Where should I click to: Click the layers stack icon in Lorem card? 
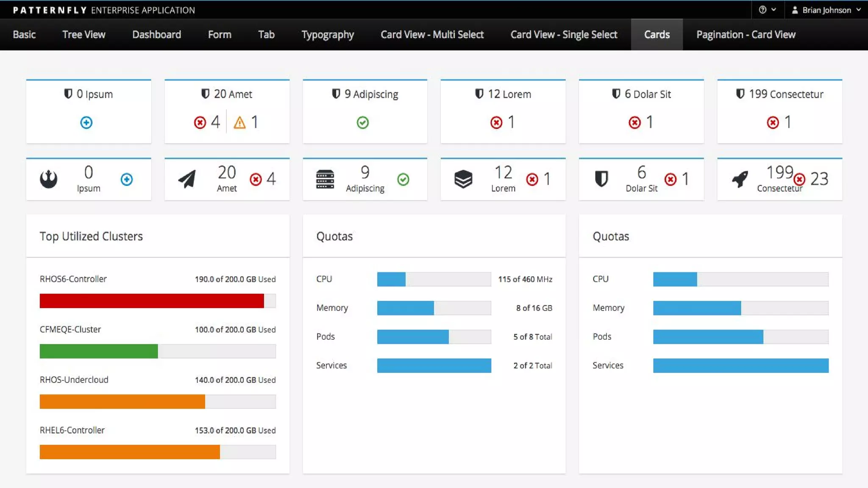(463, 179)
